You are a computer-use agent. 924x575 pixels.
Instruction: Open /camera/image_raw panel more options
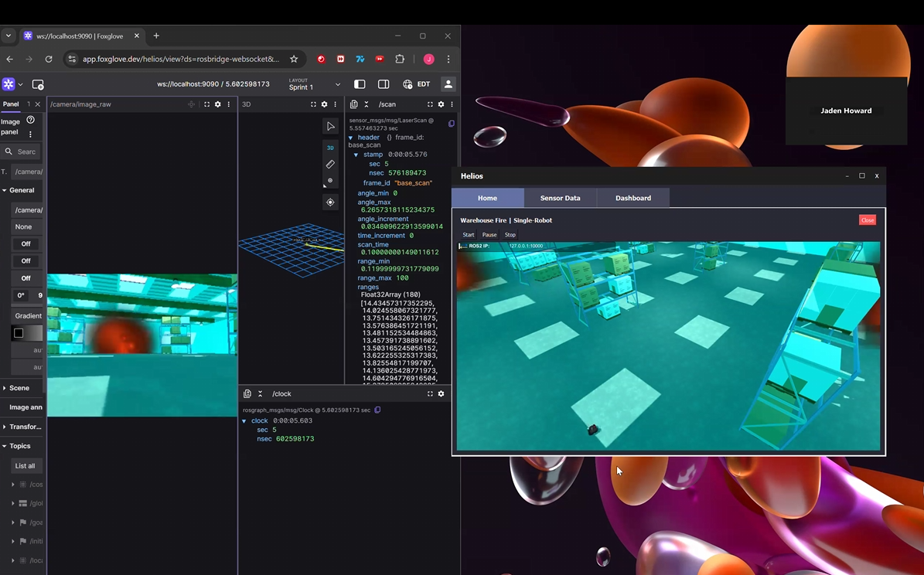229,104
